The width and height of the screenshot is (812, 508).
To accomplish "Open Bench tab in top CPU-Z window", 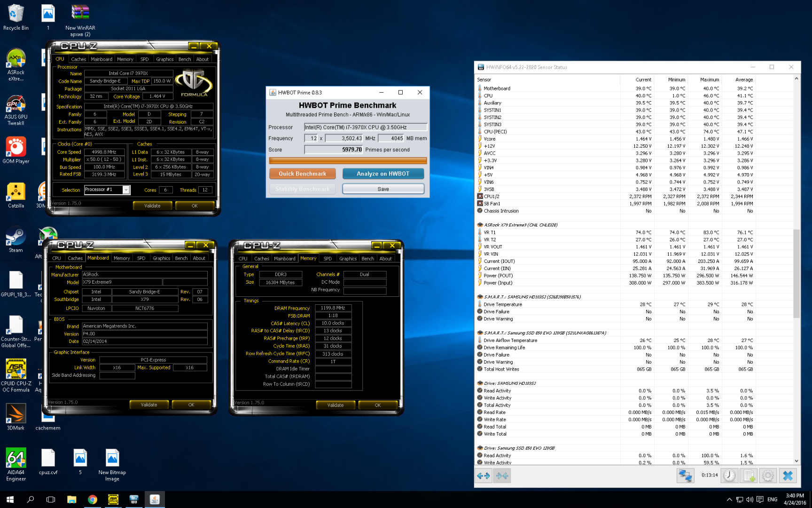I will point(185,59).
